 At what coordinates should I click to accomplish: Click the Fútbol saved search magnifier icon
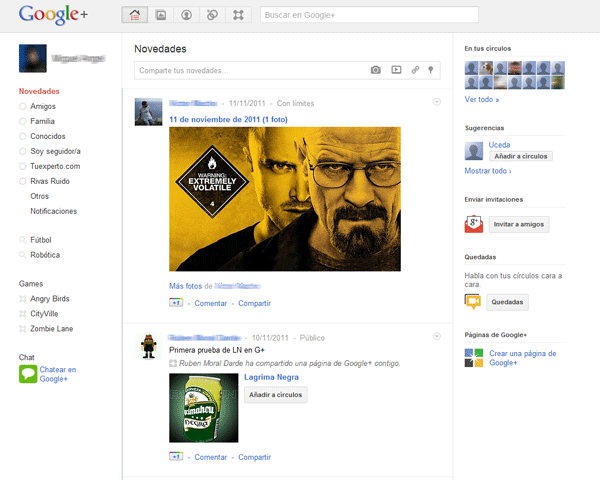23,240
